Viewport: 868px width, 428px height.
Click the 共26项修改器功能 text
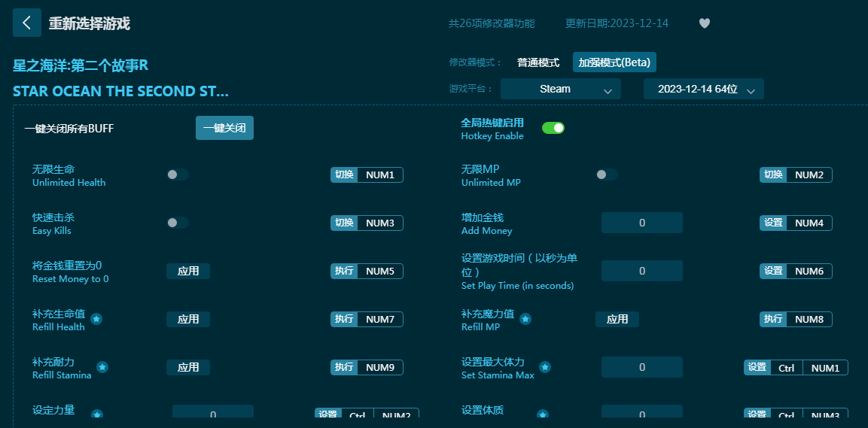click(x=492, y=23)
